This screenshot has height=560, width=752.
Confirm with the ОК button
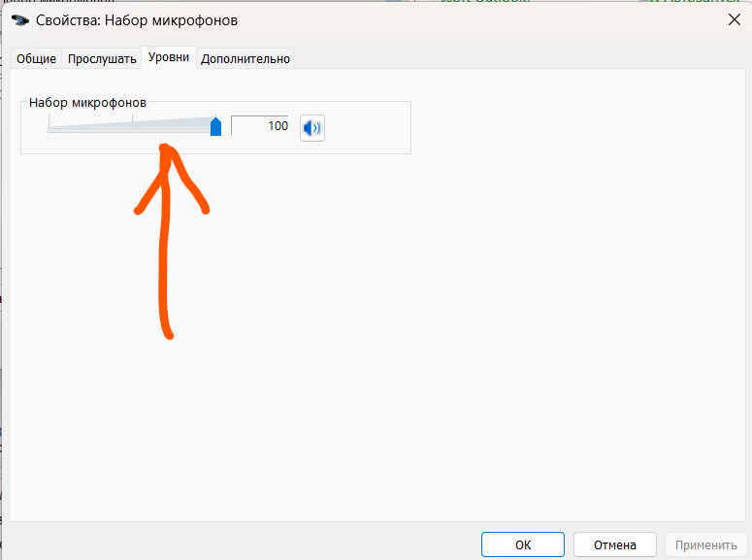click(x=523, y=544)
